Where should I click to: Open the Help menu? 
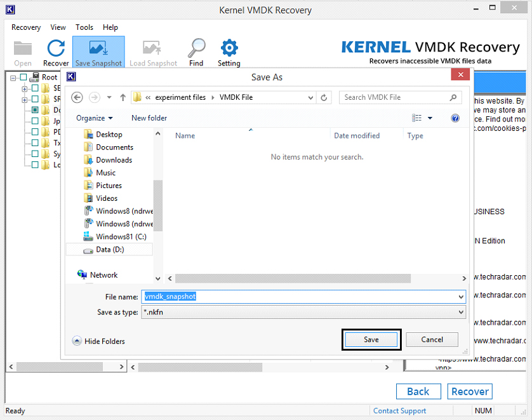click(110, 27)
